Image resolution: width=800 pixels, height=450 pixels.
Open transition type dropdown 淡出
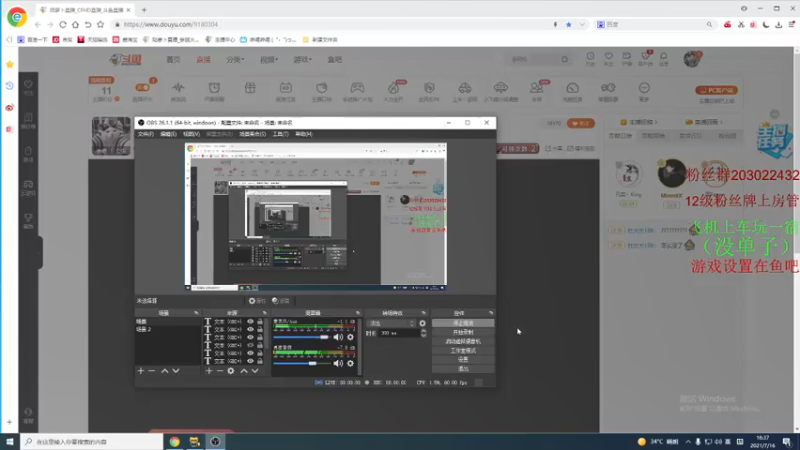coord(391,323)
